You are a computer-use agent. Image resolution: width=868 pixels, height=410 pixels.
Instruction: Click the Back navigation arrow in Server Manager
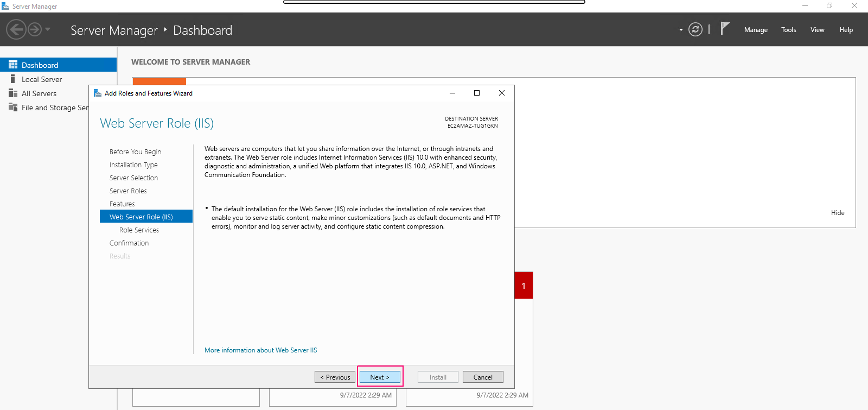tap(16, 29)
